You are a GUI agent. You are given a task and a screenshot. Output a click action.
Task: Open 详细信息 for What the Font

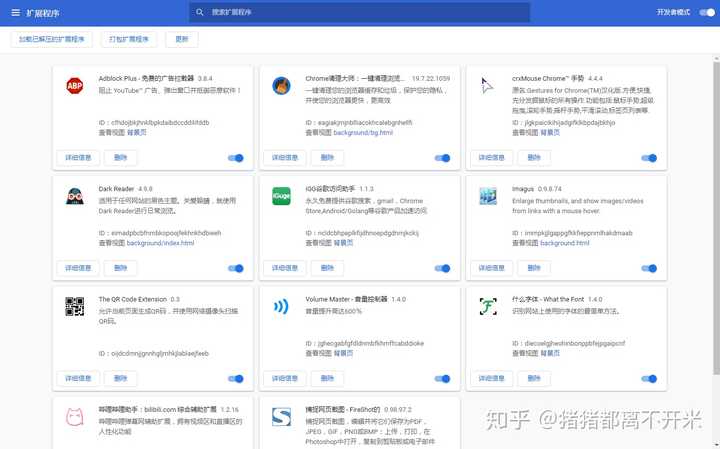pos(491,378)
